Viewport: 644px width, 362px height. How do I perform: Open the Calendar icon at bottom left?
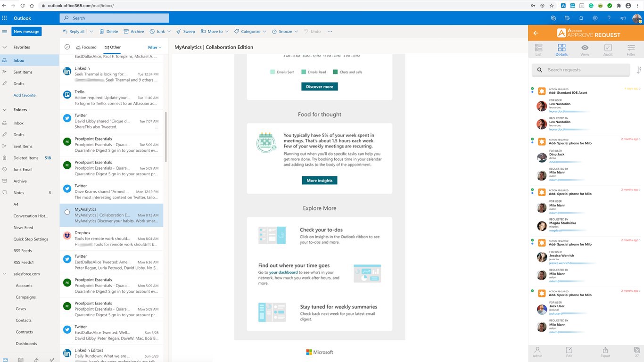21,360
